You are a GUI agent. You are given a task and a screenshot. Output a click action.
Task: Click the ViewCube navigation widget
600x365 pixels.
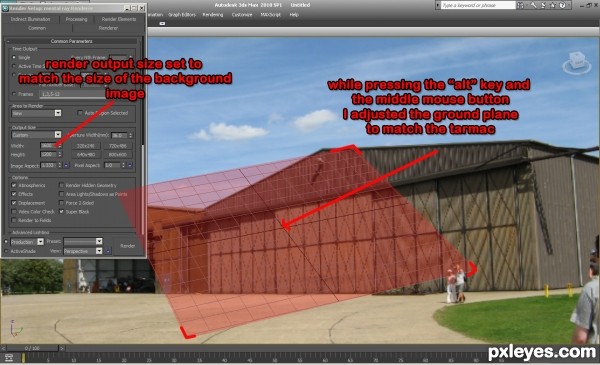tap(577, 63)
